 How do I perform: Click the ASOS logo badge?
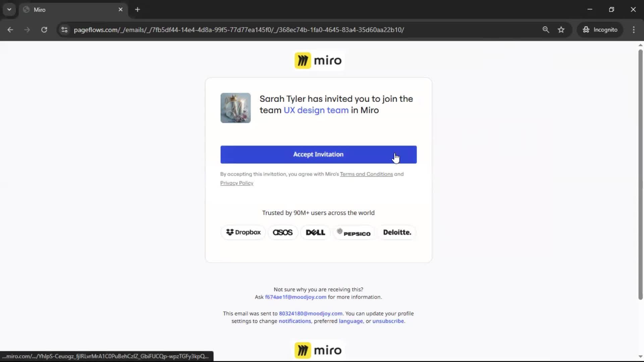[x=283, y=232]
